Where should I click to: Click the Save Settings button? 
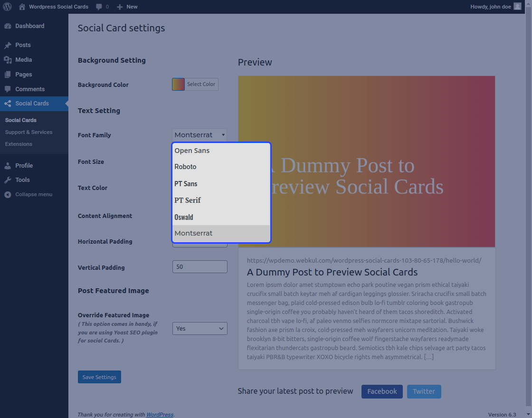[x=99, y=377]
